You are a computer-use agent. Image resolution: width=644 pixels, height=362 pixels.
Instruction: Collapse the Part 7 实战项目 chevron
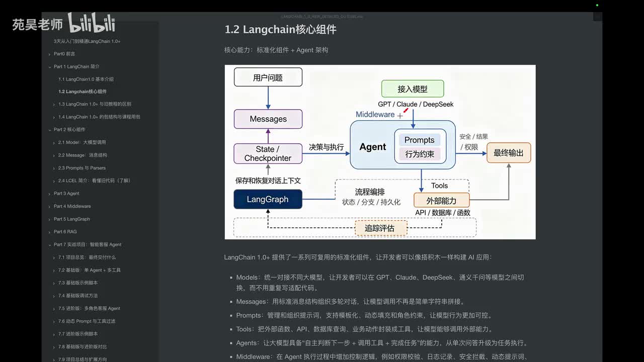[49, 245]
